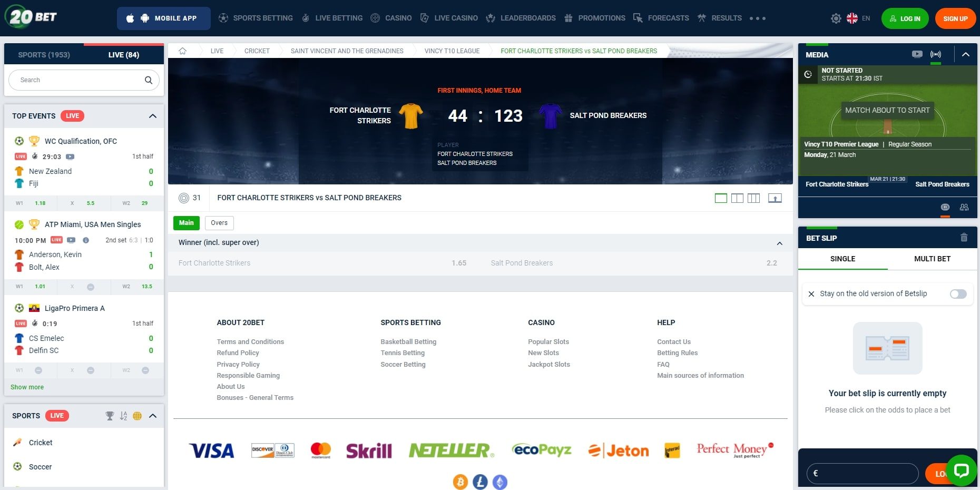Switch media panel to live tracker icon
The width and height of the screenshot is (980, 490).
(936, 54)
